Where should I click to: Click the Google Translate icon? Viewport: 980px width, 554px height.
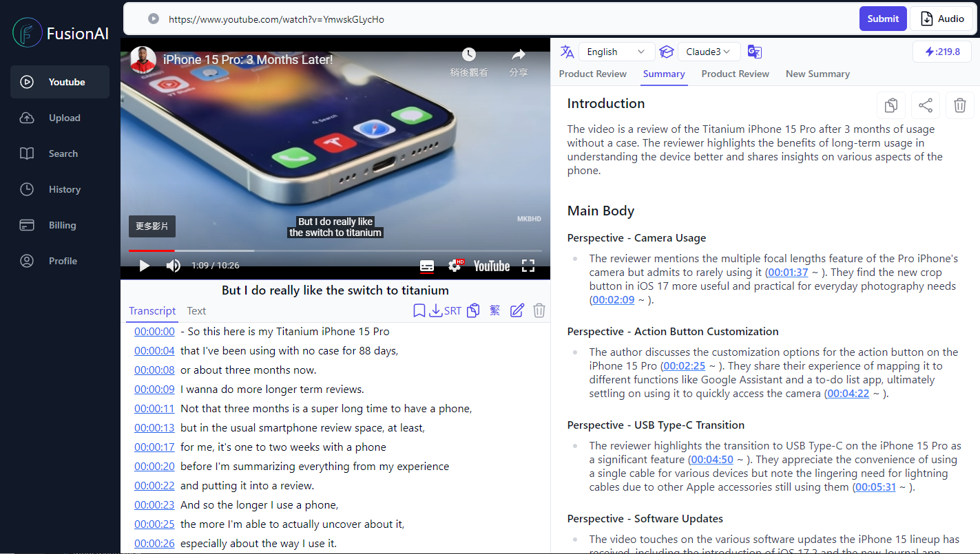tap(754, 52)
